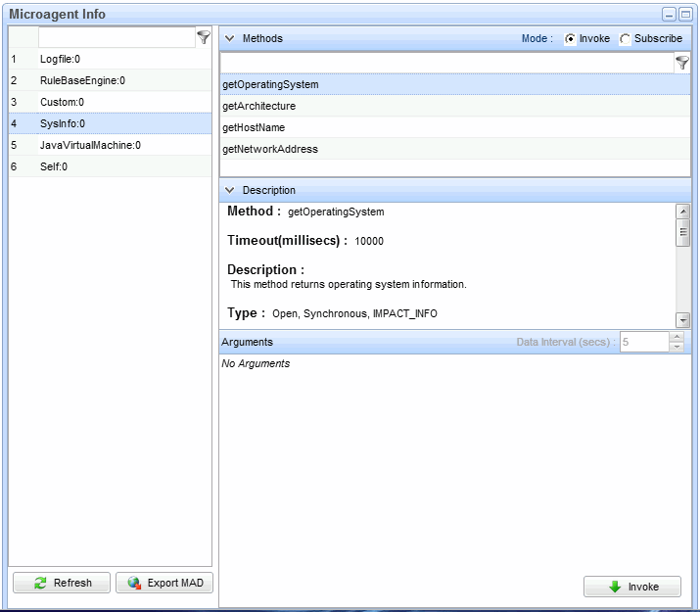
Task: Click the Description scrollbar up arrow
Action: click(683, 212)
